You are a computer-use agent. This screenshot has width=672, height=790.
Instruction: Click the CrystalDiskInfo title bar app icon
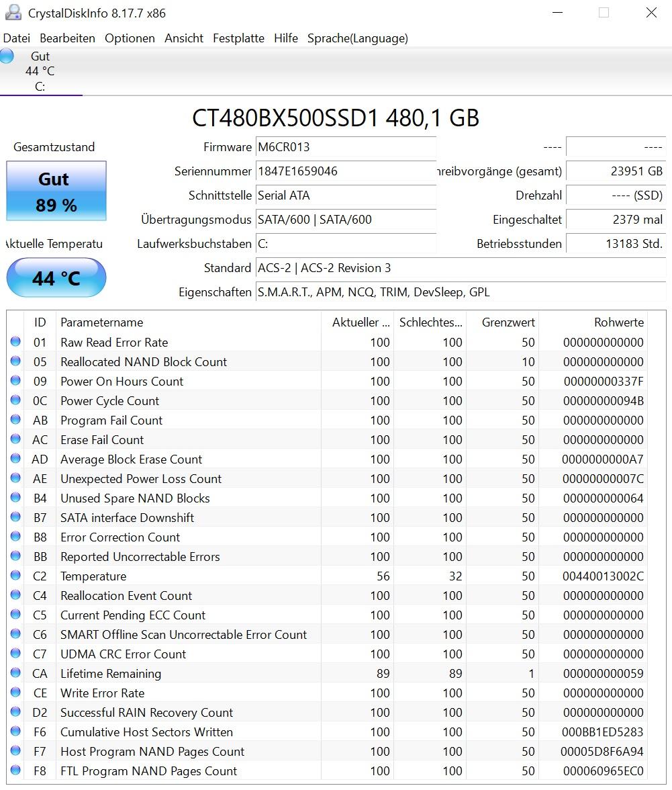[13, 13]
